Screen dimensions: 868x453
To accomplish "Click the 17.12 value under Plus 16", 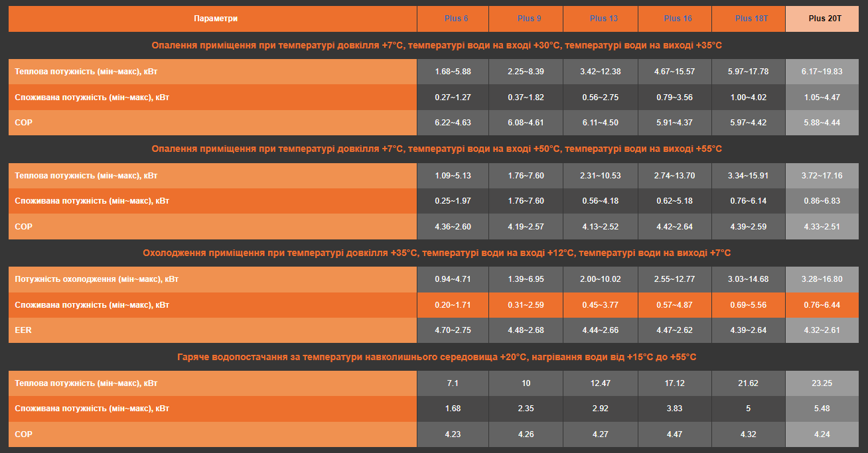I will click(675, 383).
